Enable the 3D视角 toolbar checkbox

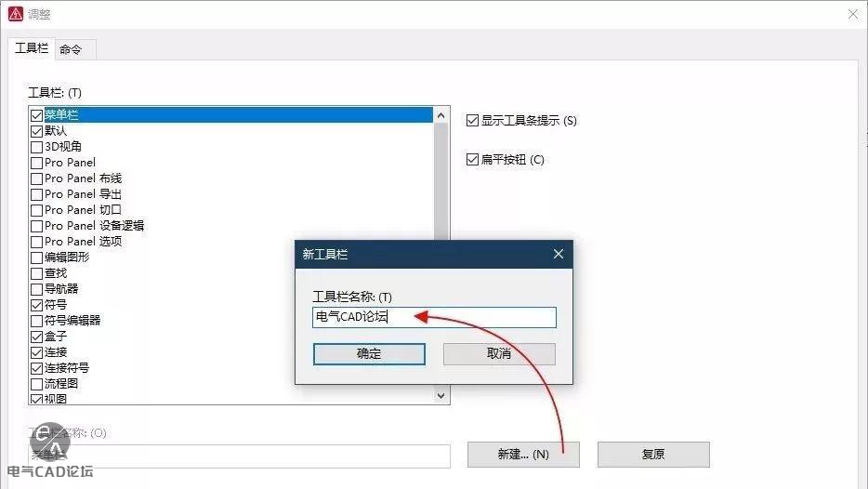(x=37, y=147)
